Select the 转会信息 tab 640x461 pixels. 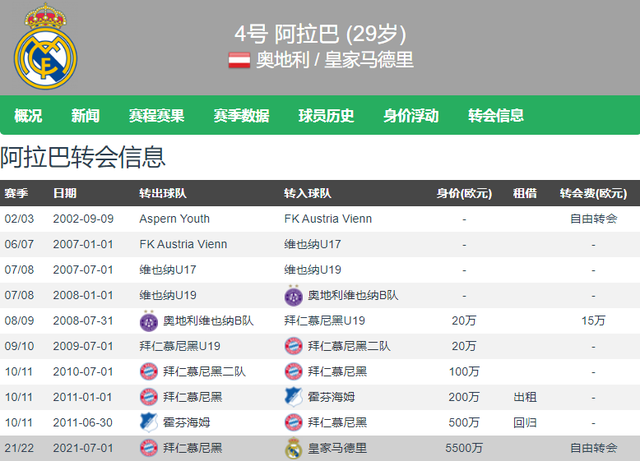[496, 116]
